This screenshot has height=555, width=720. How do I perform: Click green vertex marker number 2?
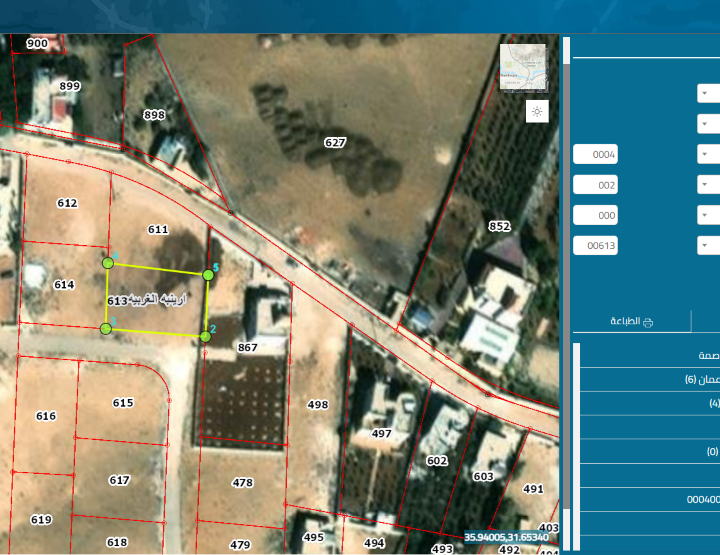click(x=205, y=336)
